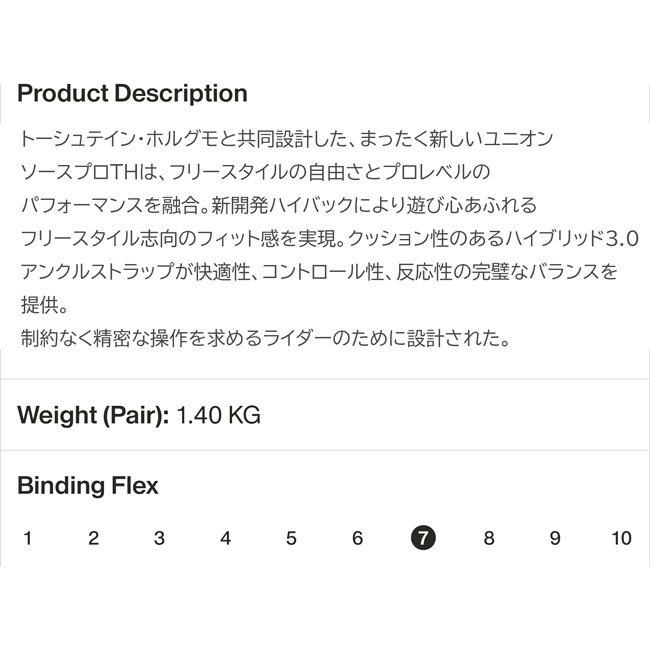
Task: Choose the maximum flex rating 10
Action: click(x=621, y=538)
